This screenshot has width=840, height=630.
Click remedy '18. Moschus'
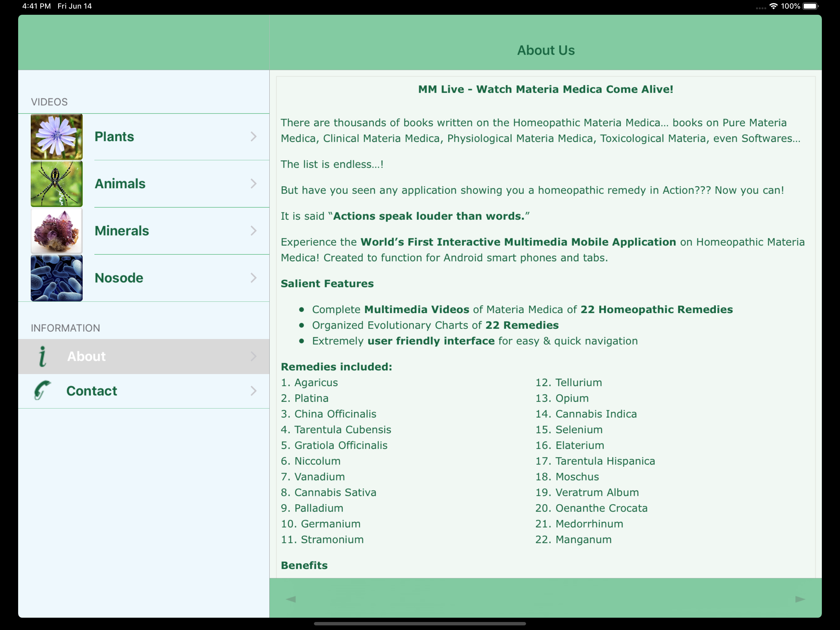click(x=567, y=477)
